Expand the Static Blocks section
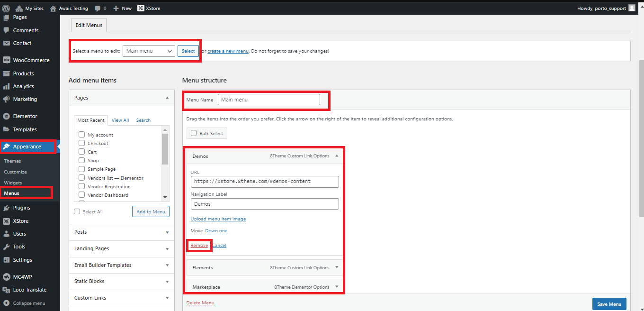 [x=122, y=282]
